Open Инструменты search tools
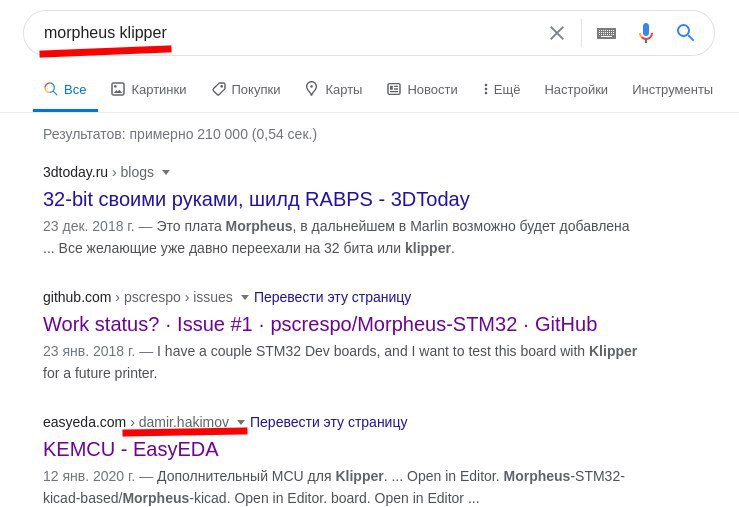739x507 pixels. click(672, 90)
